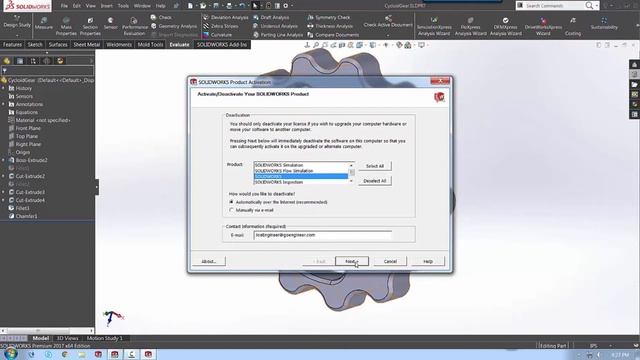Screen dimensions: 640x360
Task: Open Geometry Analysis tool
Action: 173,26
